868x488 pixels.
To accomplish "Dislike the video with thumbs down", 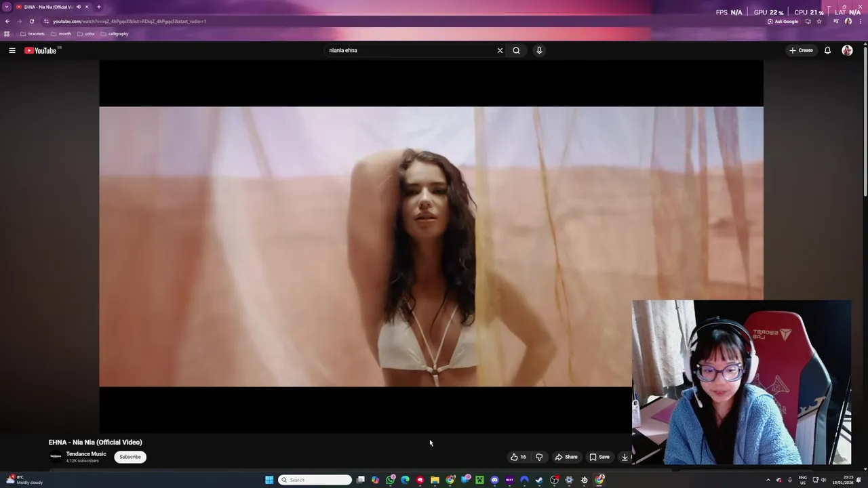I will click(x=539, y=457).
